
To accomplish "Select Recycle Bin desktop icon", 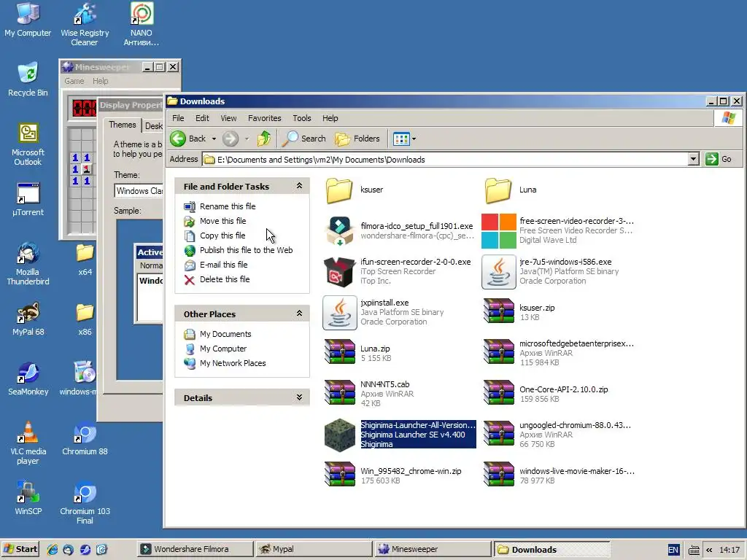I will tap(28, 79).
